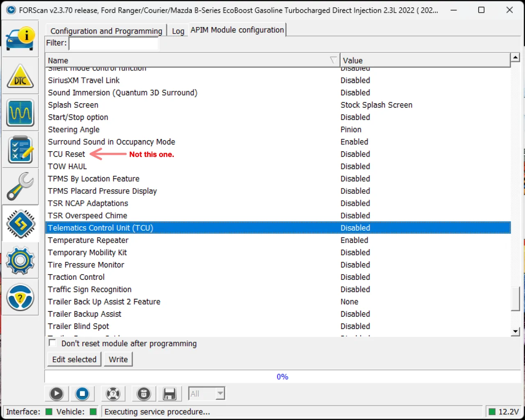Click the scrollbar down arrow
525x420 pixels.
pos(516,331)
